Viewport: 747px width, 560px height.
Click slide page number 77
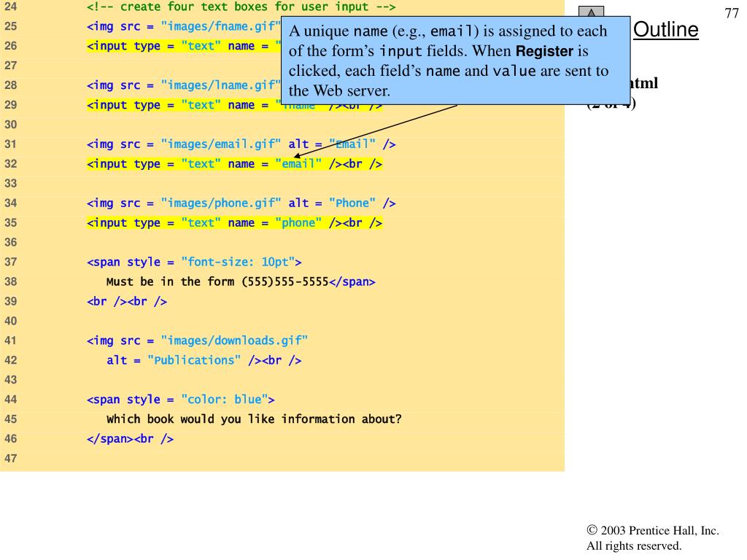pos(732,13)
